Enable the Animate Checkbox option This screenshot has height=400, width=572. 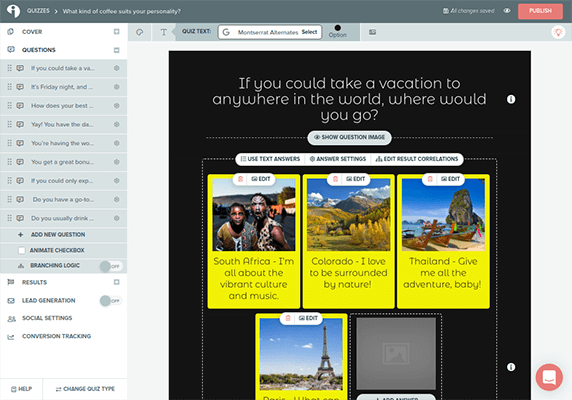pyautogui.click(x=22, y=251)
